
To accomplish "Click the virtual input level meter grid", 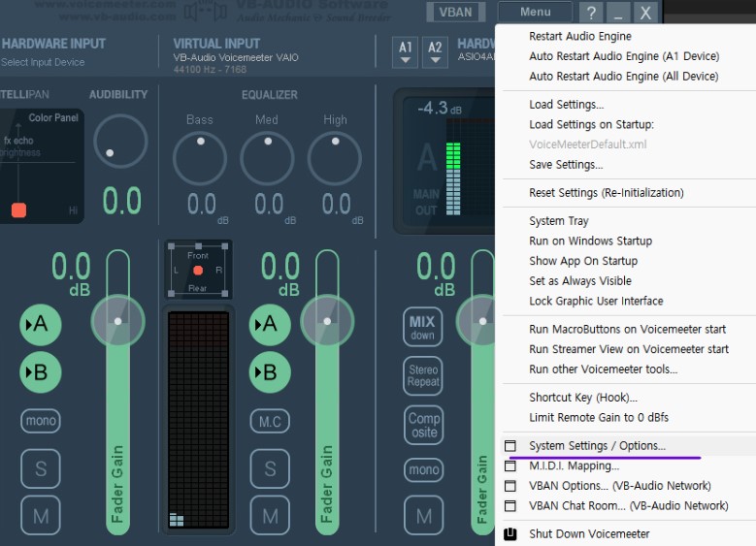I will [x=198, y=419].
